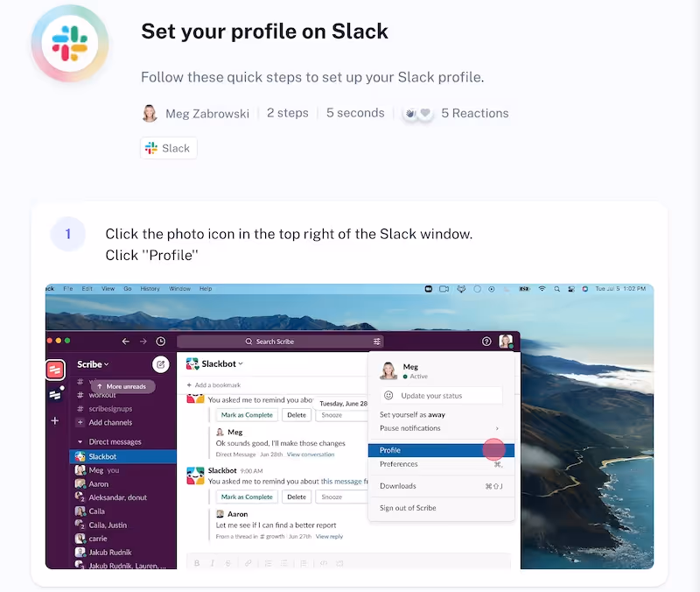Click the Search Scribe bar

[280, 342]
